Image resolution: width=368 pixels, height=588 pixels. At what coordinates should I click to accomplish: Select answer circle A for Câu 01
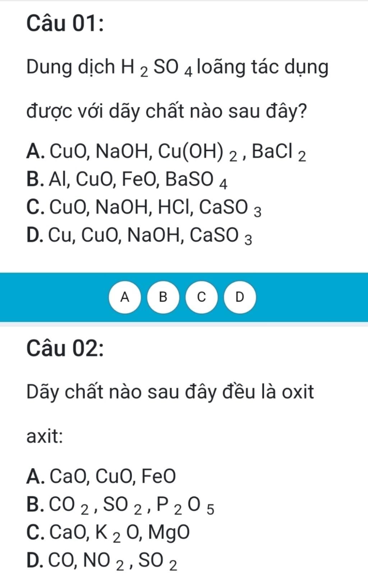(x=125, y=297)
